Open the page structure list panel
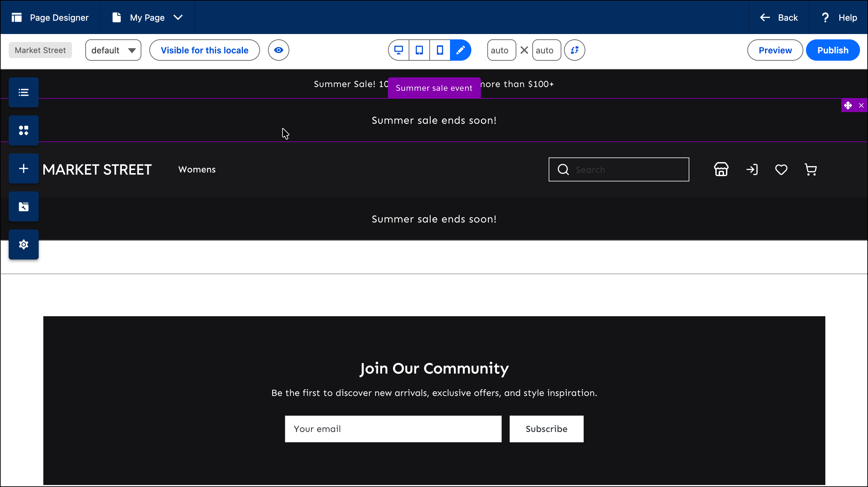 click(x=24, y=92)
